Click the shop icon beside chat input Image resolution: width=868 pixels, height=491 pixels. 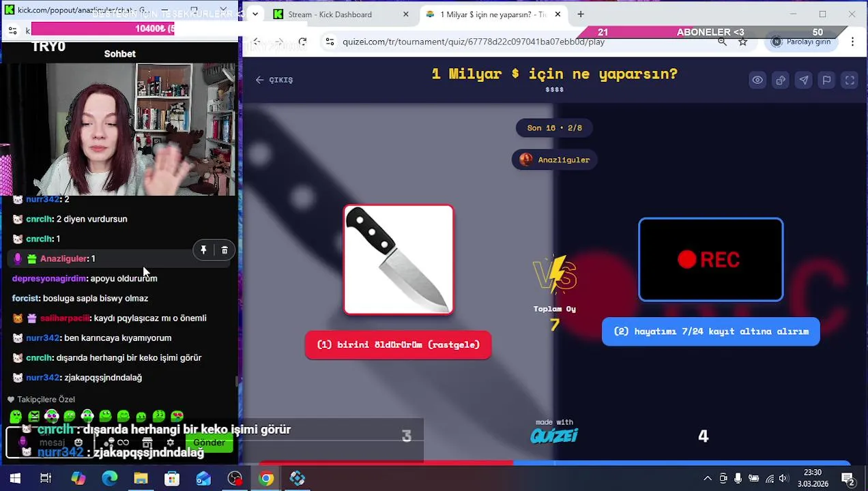click(147, 443)
